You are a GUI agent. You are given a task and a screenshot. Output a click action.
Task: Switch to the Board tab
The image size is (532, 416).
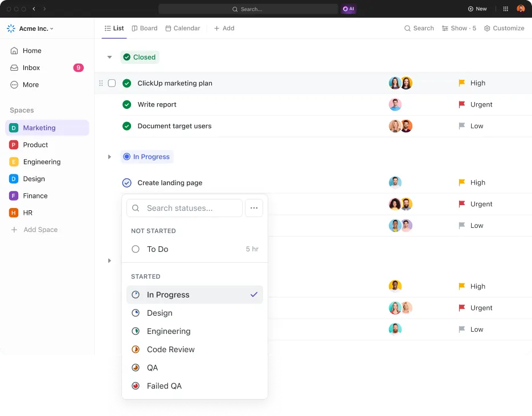click(x=145, y=28)
